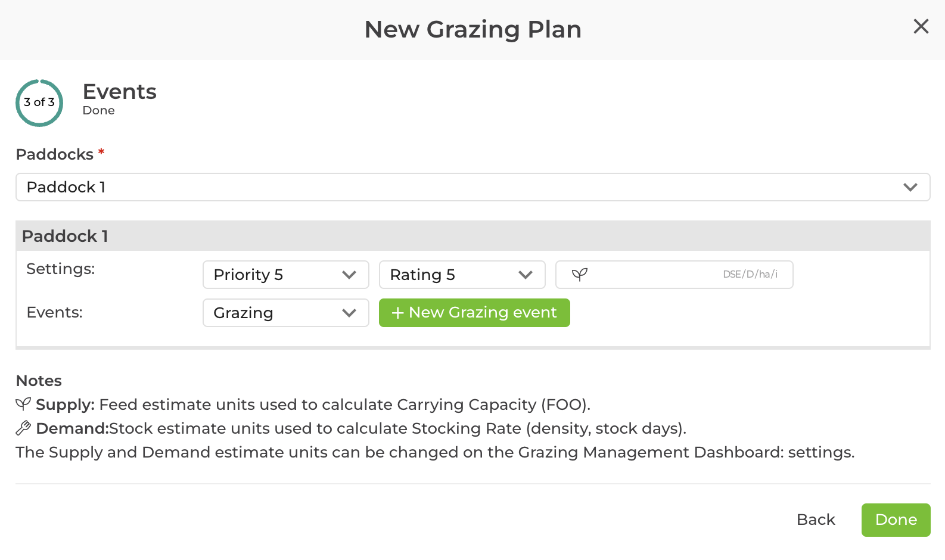Image resolution: width=945 pixels, height=560 pixels.
Task: Click the plus icon on the green event button
Action: coord(398,312)
